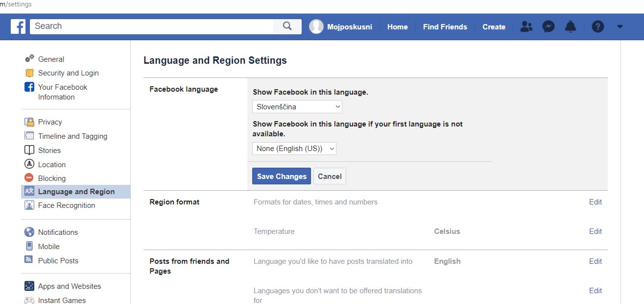This screenshot has height=304, width=644.
Task: Expand the account menu arrow
Action: tap(620, 27)
